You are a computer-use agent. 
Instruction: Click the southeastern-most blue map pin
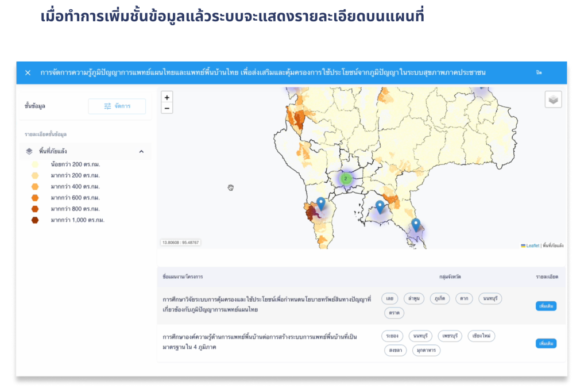point(416,225)
